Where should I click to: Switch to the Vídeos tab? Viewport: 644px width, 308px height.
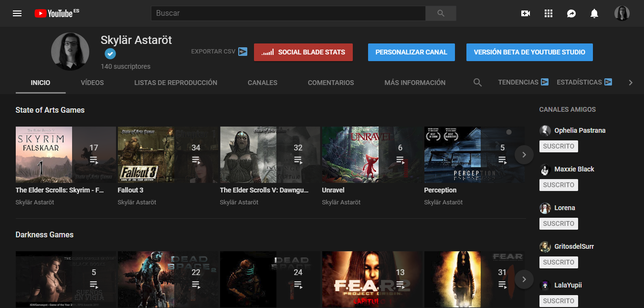point(92,83)
